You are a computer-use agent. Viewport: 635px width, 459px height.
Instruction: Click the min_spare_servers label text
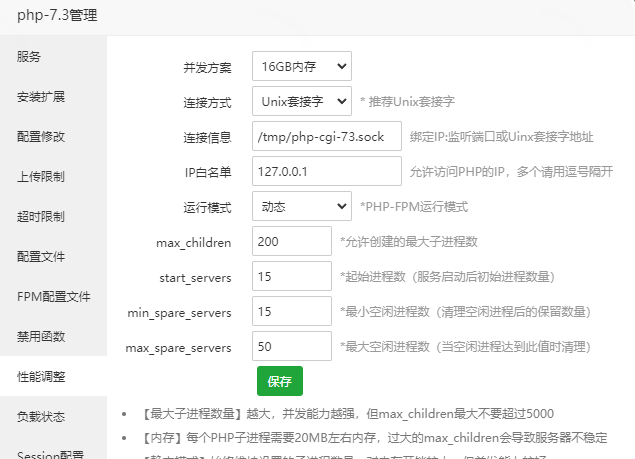point(179,313)
